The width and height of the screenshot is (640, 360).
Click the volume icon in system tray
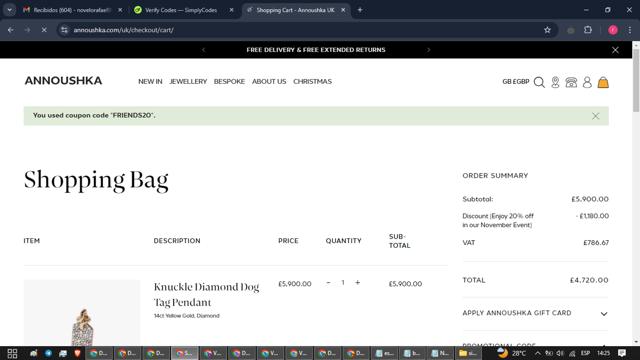pyautogui.click(x=560, y=353)
